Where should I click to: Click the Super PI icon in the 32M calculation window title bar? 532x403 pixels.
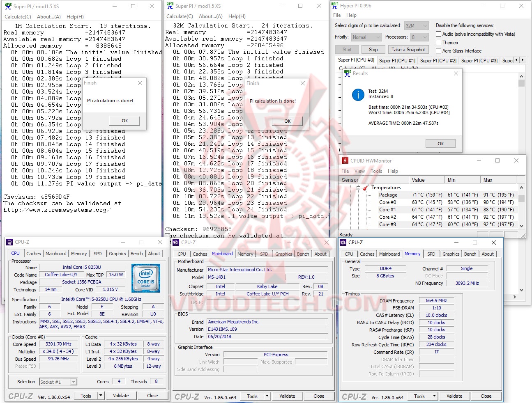170,6
